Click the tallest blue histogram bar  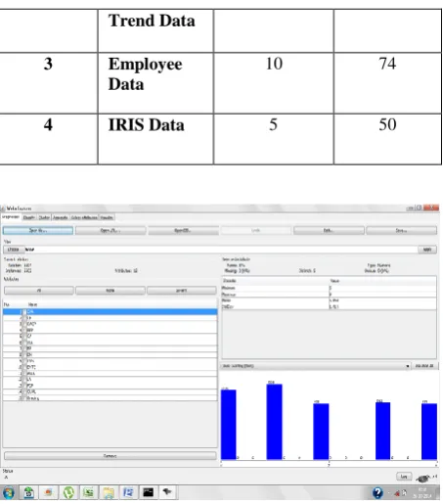click(274, 422)
